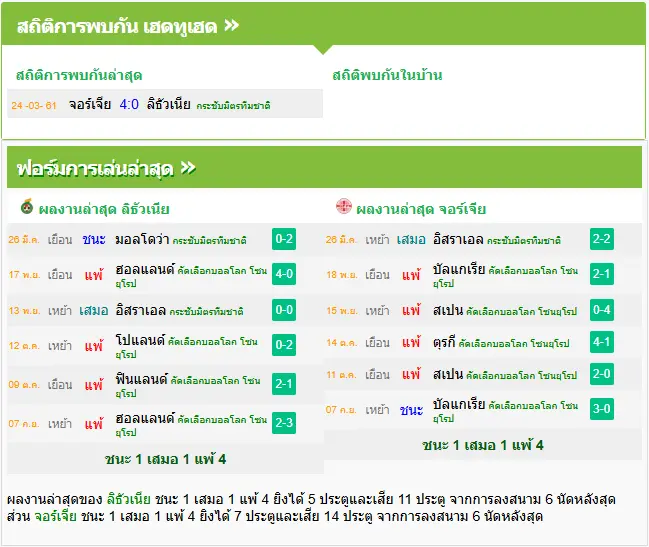
Task: Click opponent name ตุรกี in Georgia list
Action: [x=444, y=342]
